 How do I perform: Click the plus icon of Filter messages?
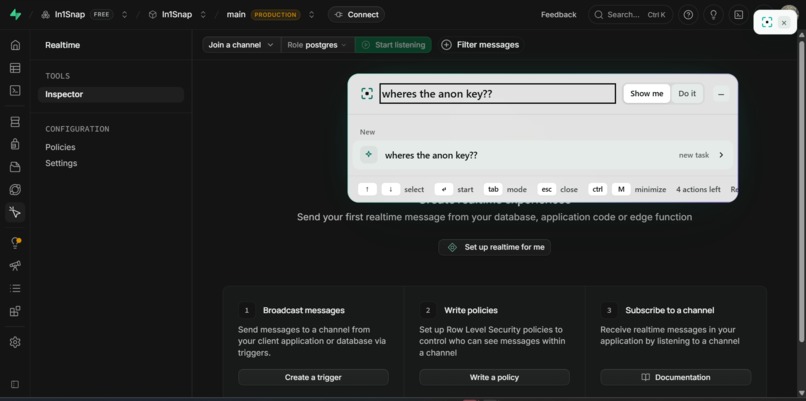[x=447, y=45]
